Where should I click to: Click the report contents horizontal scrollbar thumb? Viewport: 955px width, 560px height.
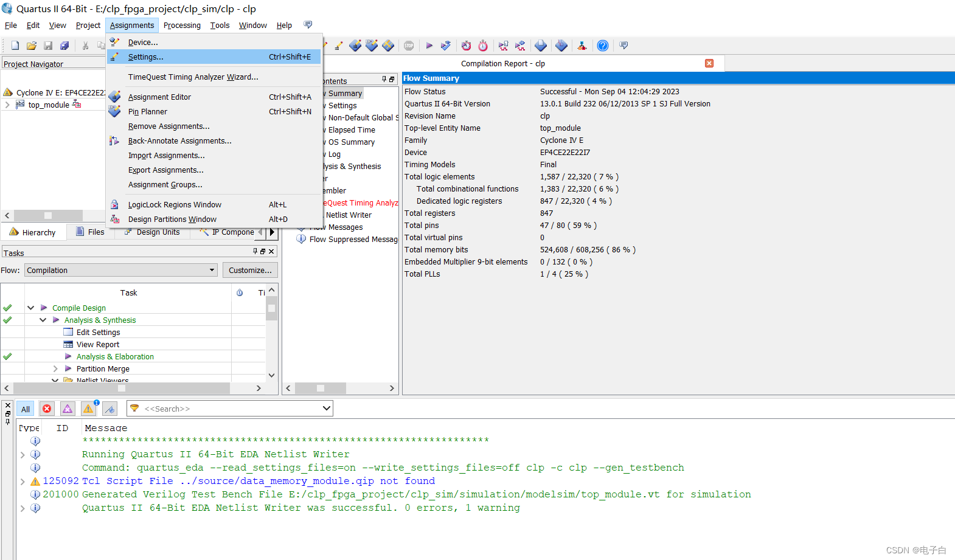click(x=321, y=388)
